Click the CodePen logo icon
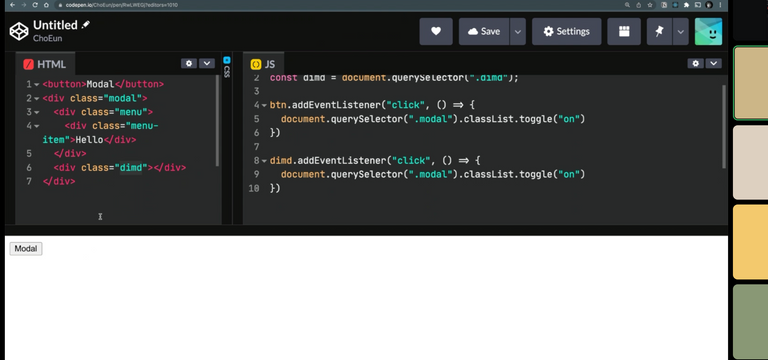The height and width of the screenshot is (360, 768). point(19,31)
